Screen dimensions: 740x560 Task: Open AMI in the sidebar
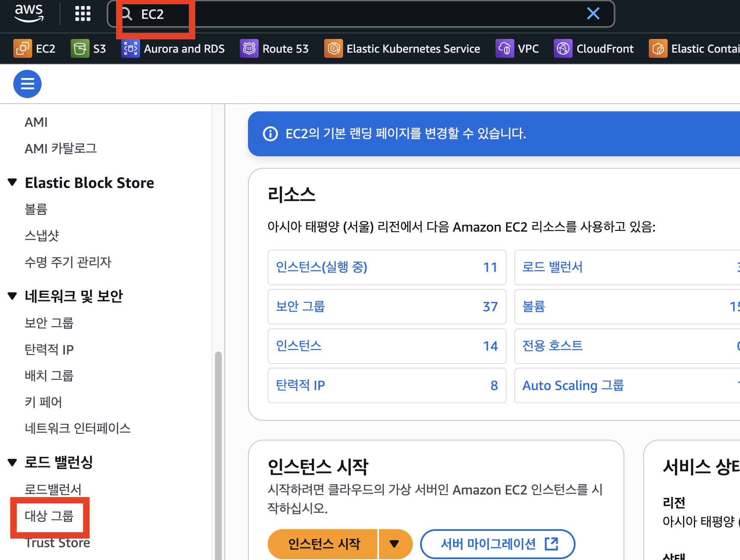click(x=36, y=122)
